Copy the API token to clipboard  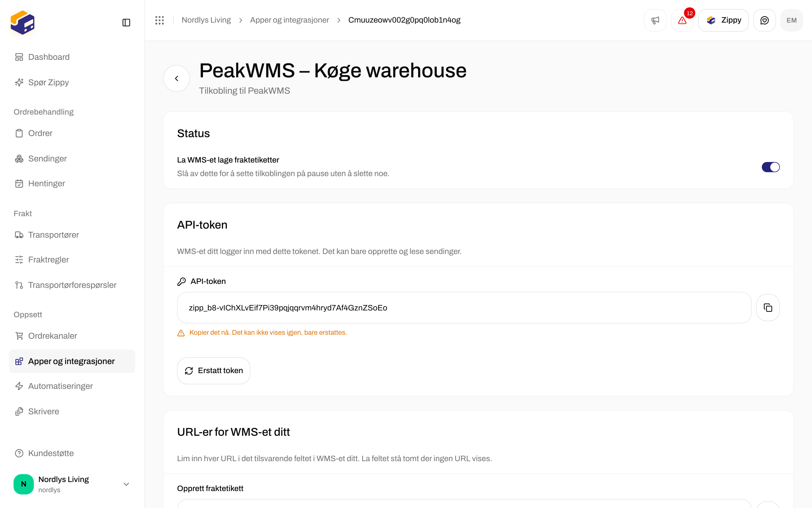click(x=768, y=307)
